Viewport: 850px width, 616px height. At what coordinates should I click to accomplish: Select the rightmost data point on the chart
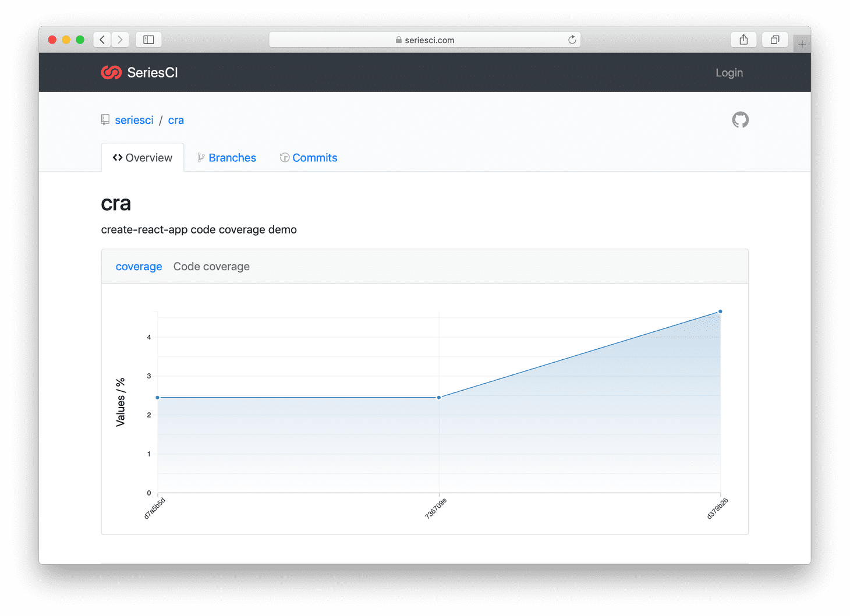coord(720,311)
